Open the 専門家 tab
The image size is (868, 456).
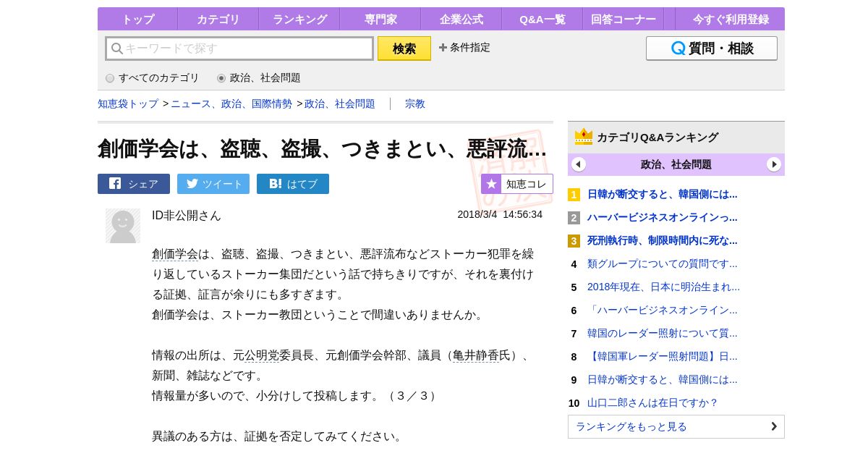pyautogui.click(x=380, y=20)
